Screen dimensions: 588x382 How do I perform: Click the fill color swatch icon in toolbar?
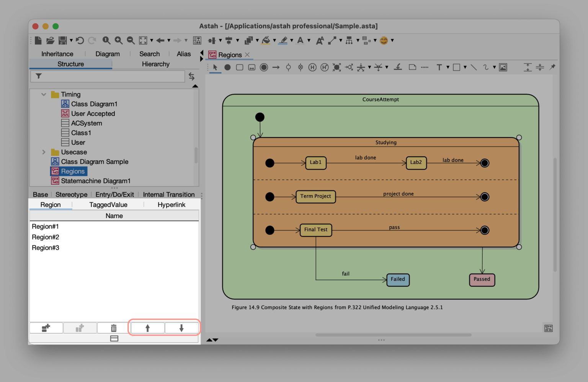[x=266, y=41]
